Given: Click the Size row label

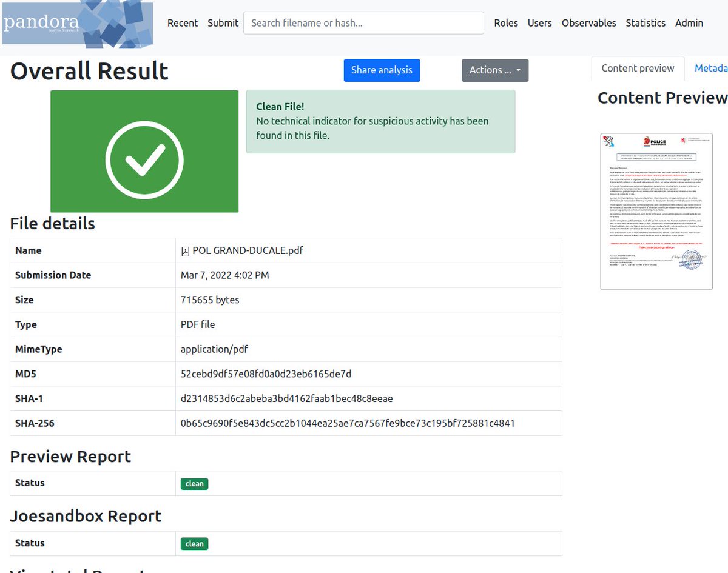Looking at the screenshot, I should click(24, 300).
